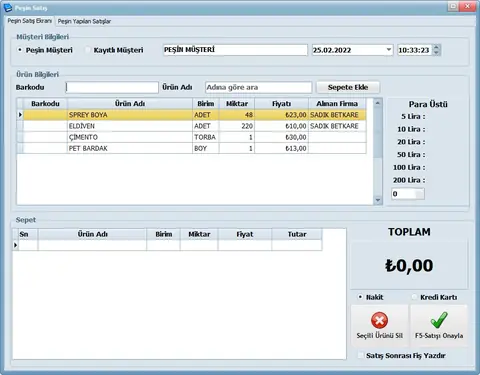Screen dimensions: 480x375
Task: Click the empty first row of the Sepet grid
Action: (168, 245)
